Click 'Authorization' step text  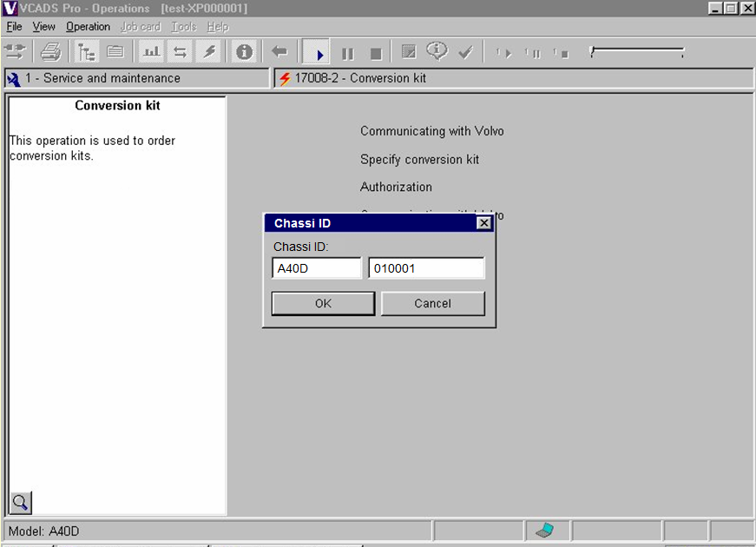point(396,188)
